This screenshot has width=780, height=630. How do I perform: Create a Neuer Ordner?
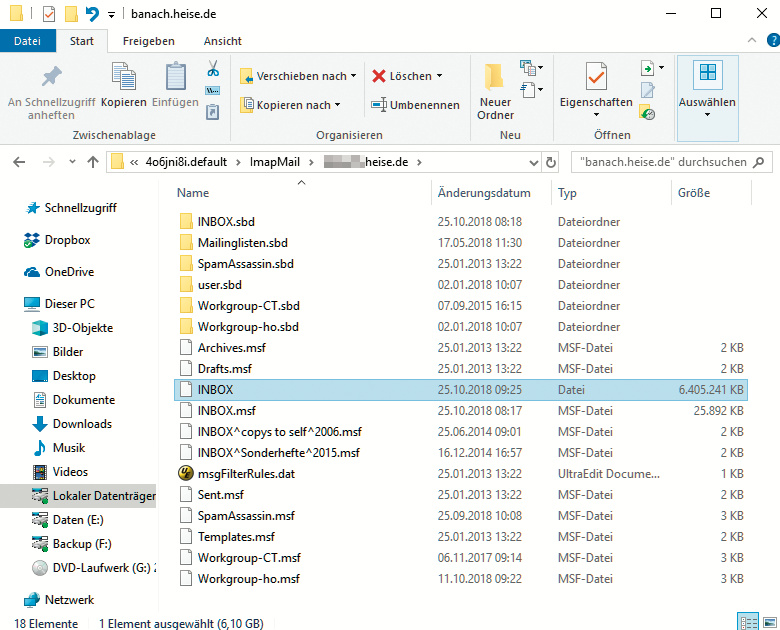click(x=495, y=92)
